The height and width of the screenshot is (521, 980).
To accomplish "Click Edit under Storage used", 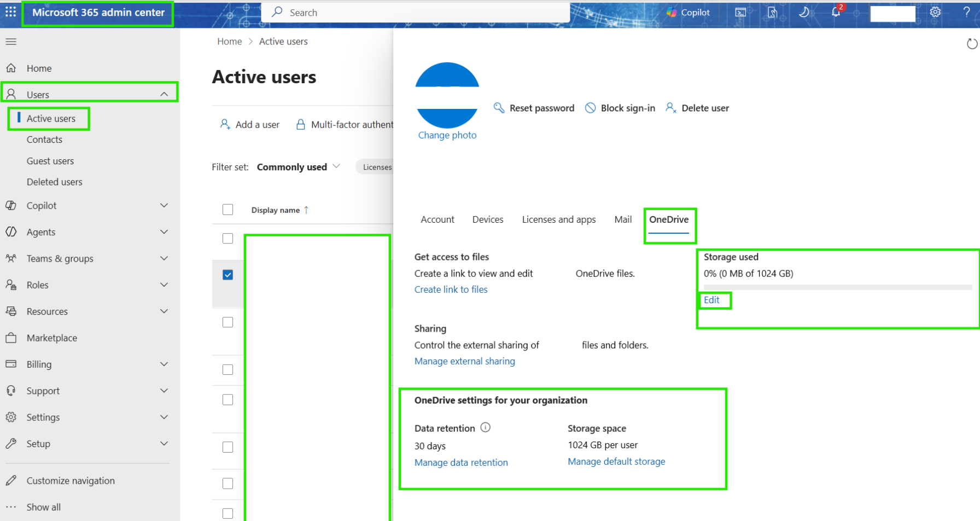I will click(711, 300).
